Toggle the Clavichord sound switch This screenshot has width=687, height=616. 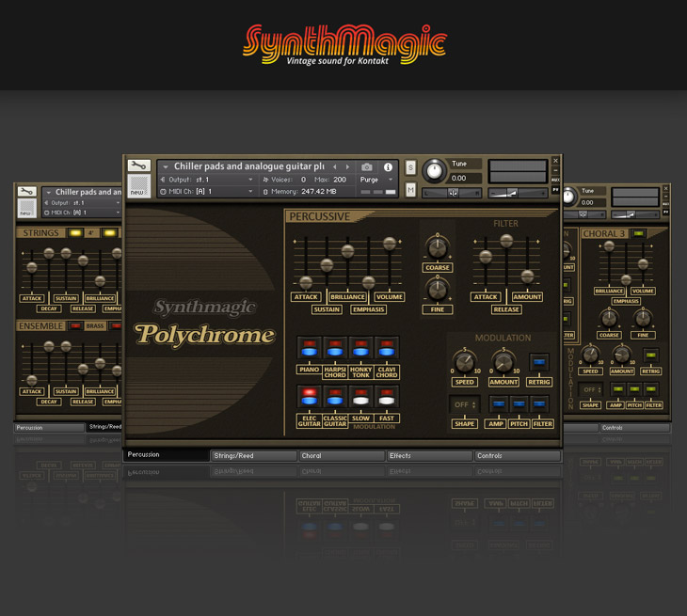[x=387, y=348]
